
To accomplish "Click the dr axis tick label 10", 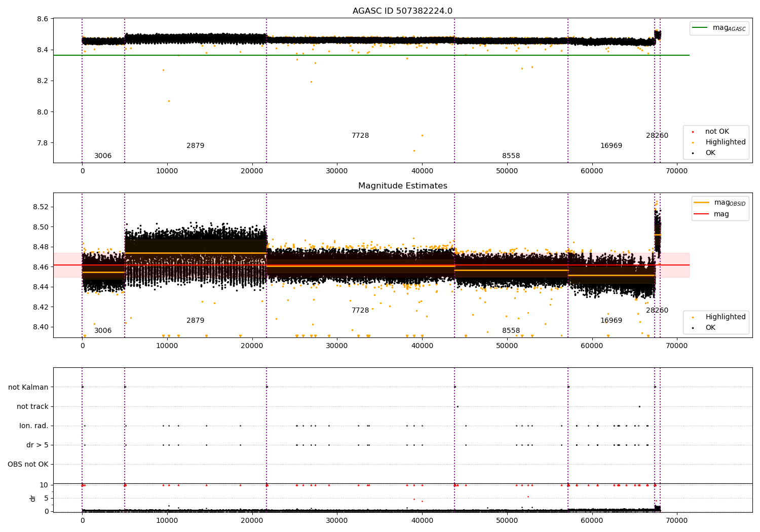I will tap(44, 485).
